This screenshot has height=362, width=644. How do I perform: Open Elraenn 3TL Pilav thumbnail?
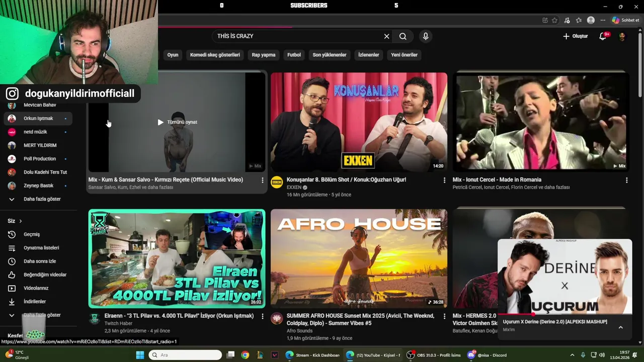point(177,258)
